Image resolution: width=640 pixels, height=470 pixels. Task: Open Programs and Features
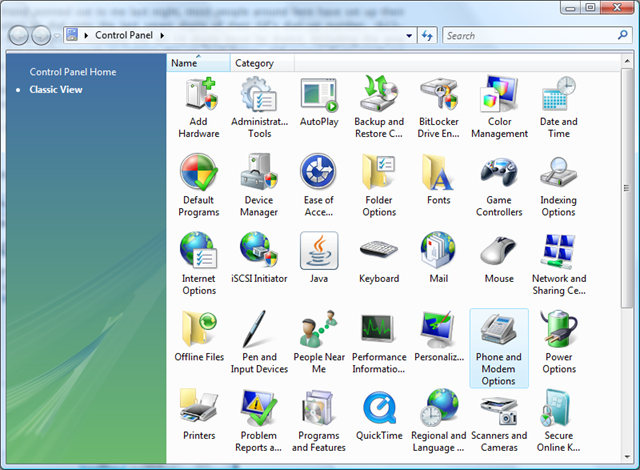319,421
